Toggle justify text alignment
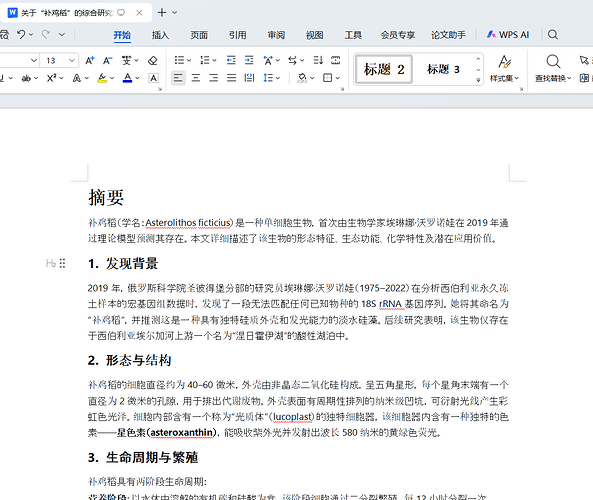This screenshot has width=593, height=500. [x=231, y=78]
